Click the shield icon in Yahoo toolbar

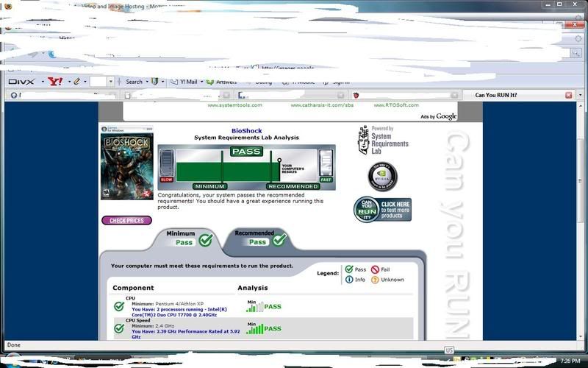pyautogui.click(x=154, y=81)
